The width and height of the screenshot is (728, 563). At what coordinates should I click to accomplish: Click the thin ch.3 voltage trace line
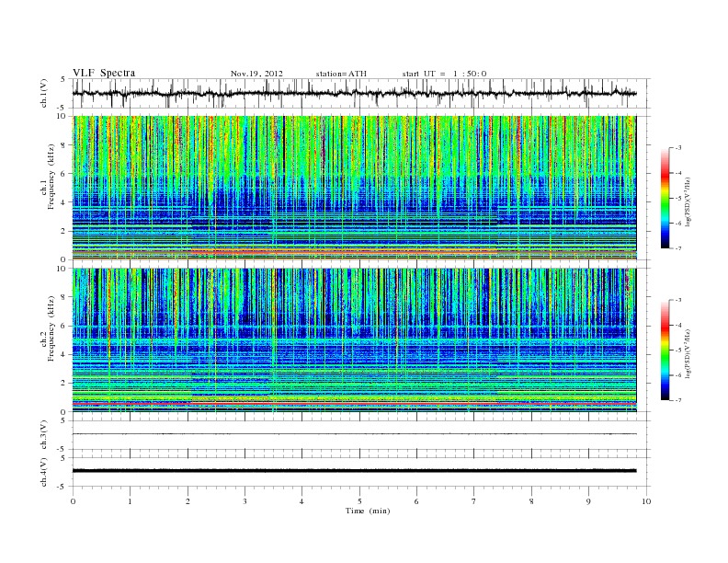[x=354, y=434]
